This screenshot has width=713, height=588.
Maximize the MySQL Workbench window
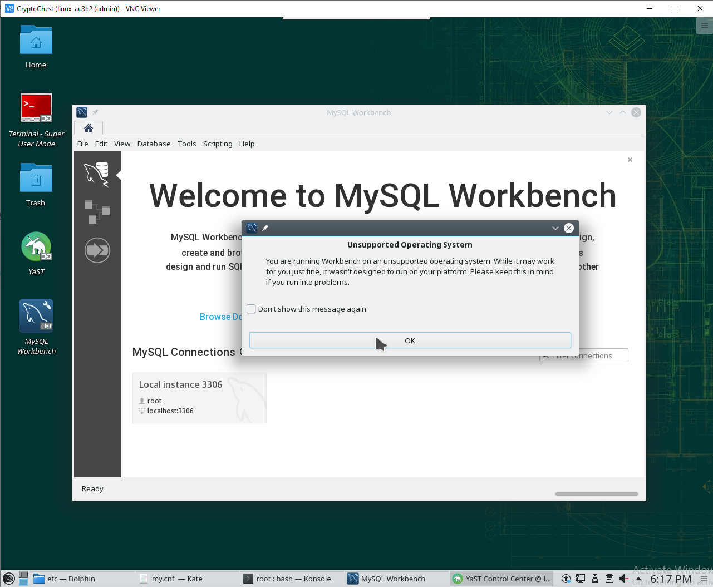[623, 112]
